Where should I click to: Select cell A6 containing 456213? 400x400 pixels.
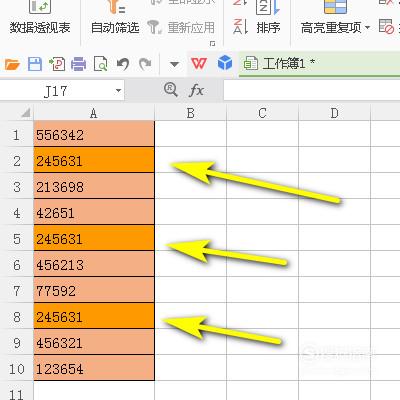tap(94, 264)
